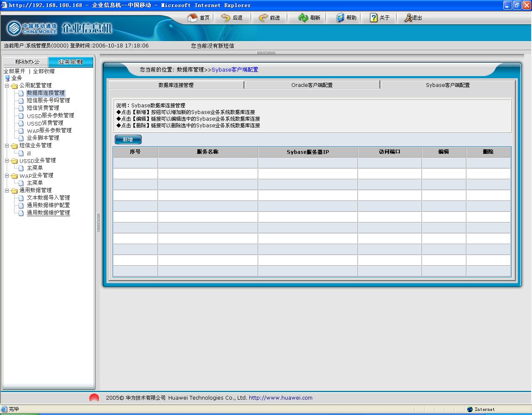Open USSD服务参数管理 in the tree
The width and height of the screenshot is (532, 415).
click(50, 116)
